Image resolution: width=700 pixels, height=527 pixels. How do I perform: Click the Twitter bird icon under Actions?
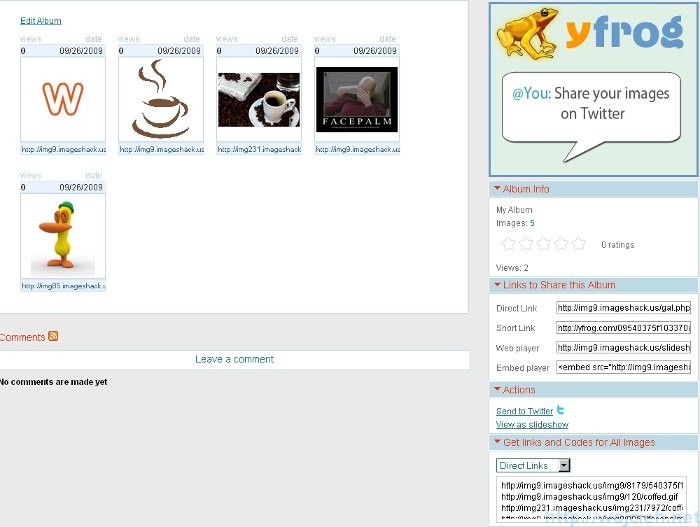coord(561,410)
